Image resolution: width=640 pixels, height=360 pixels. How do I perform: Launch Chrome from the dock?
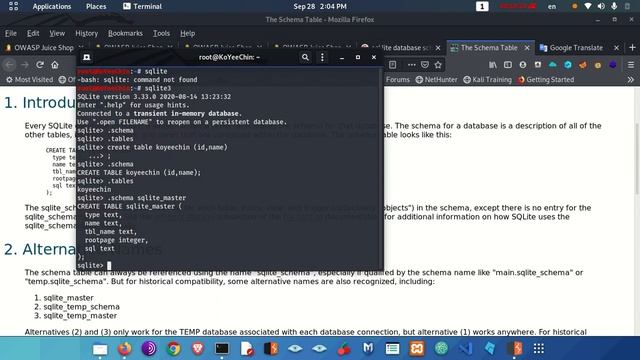pos(173,348)
